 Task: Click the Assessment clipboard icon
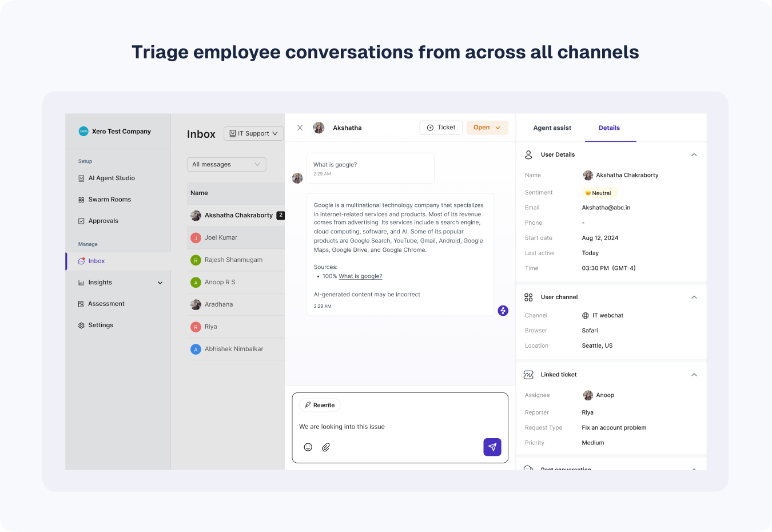click(81, 304)
